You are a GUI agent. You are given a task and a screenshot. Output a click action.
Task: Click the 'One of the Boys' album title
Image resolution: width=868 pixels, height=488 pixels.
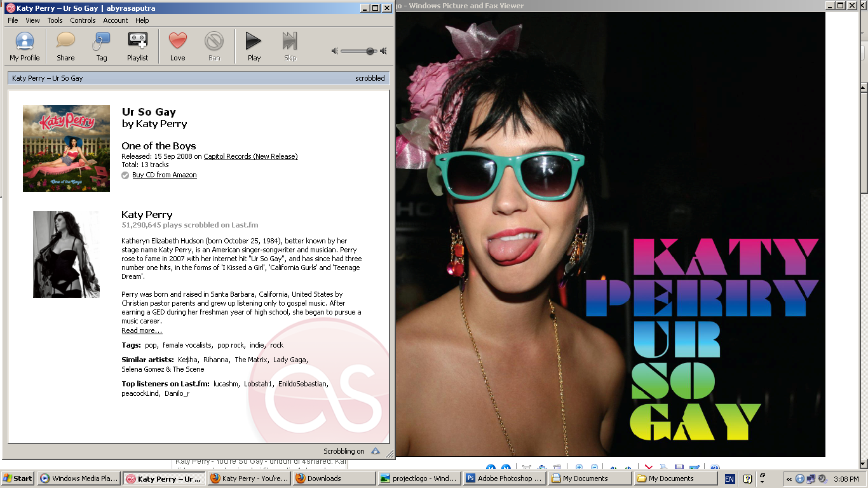pyautogui.click(x=159, y=146)
